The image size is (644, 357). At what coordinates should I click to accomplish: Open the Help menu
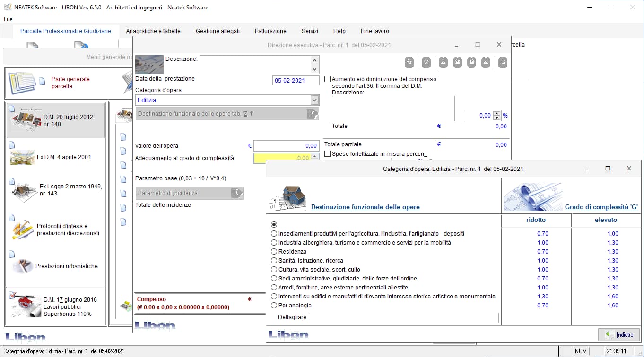(x=339, y=31)
